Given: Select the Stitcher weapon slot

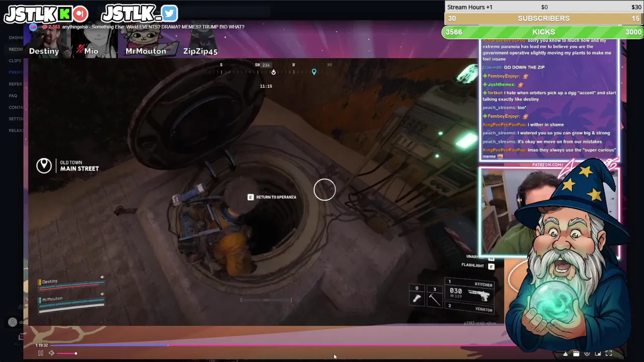Looking at the screenshot, I should (470, 291).
